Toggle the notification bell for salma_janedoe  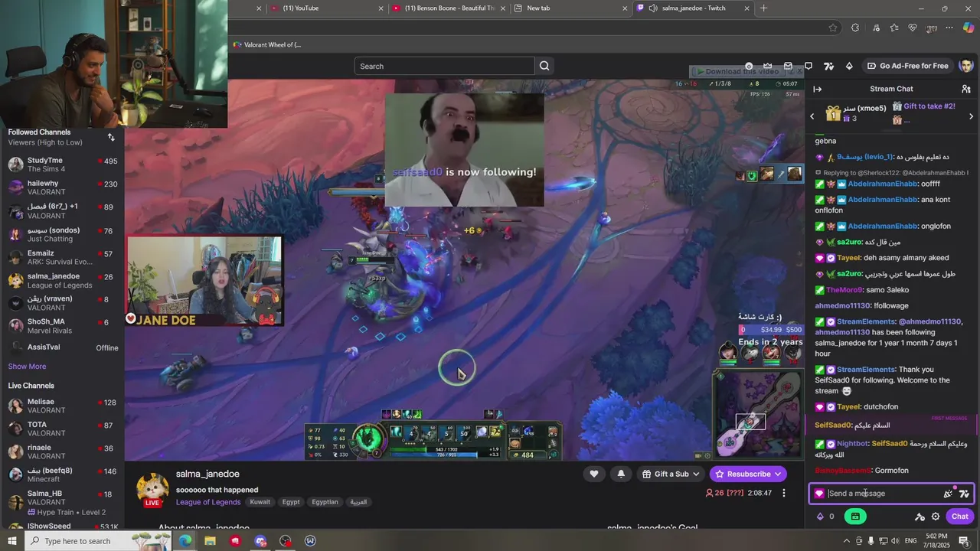(621, 474)
